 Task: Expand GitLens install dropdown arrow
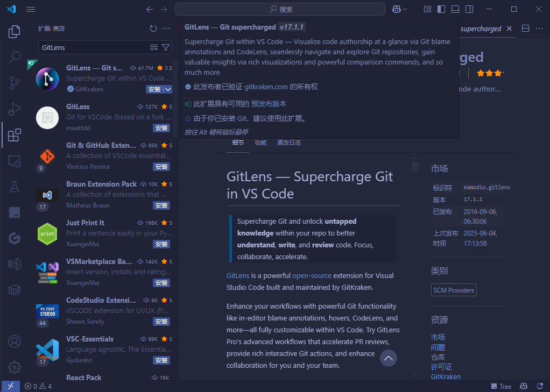168,89
